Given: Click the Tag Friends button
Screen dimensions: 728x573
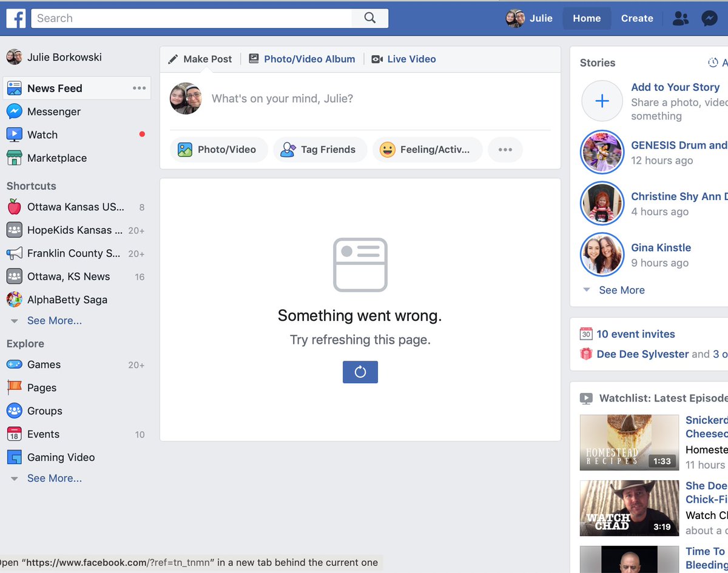Looking at the screenshot, I should (320, 150).
